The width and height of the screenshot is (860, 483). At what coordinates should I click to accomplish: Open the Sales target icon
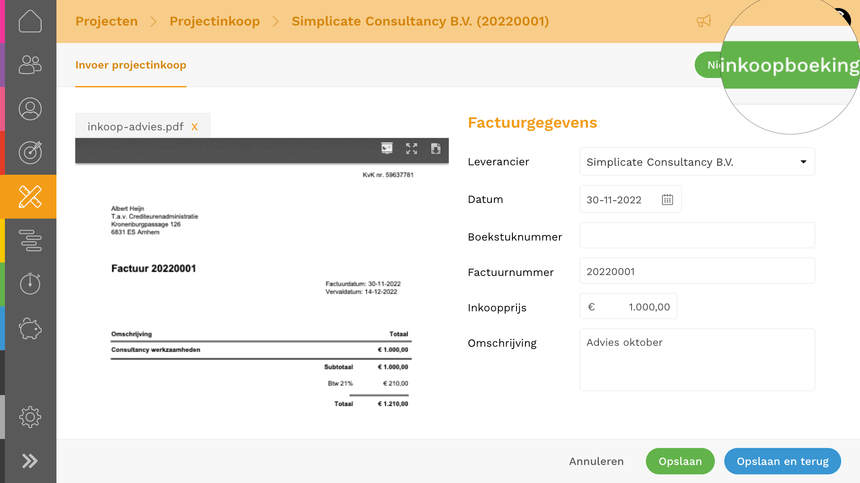[30, 152]
